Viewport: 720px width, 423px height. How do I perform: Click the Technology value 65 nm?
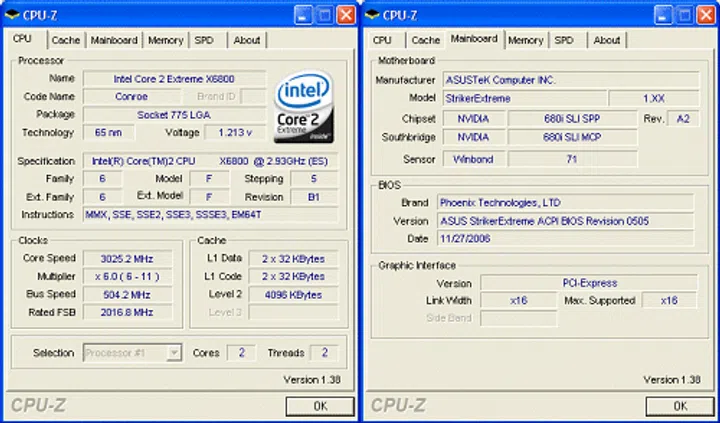[108, 133]
